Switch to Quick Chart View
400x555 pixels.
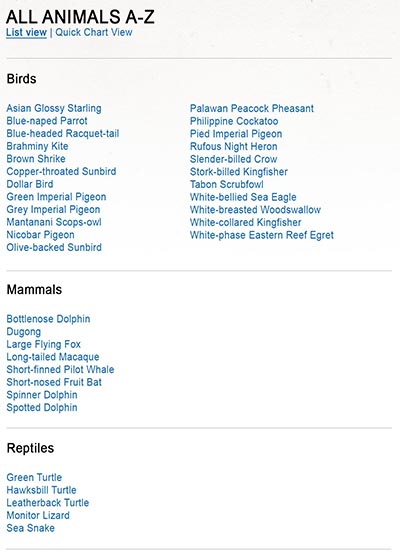click(93, 32)
